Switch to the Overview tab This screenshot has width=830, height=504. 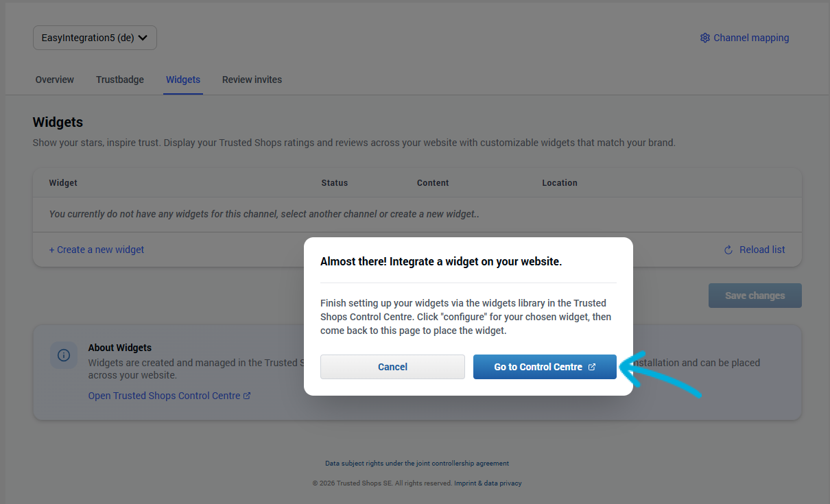(x=54, y=80)
